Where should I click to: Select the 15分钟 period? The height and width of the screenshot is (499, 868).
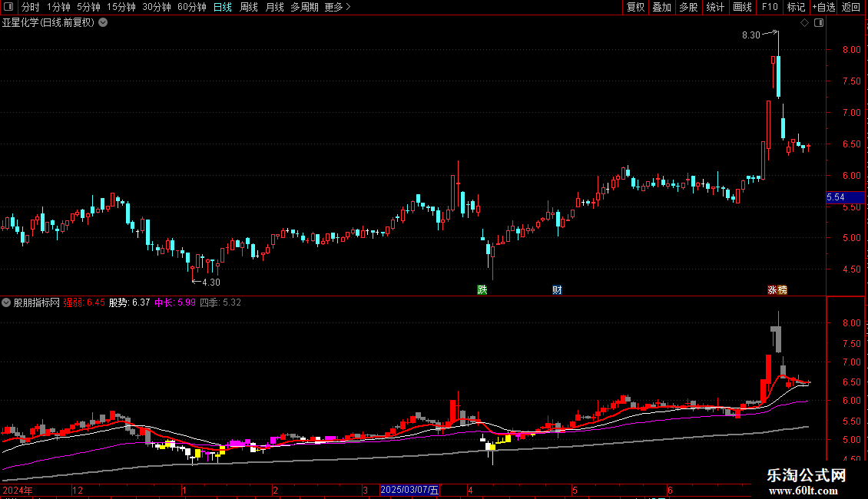coord(121,7)
